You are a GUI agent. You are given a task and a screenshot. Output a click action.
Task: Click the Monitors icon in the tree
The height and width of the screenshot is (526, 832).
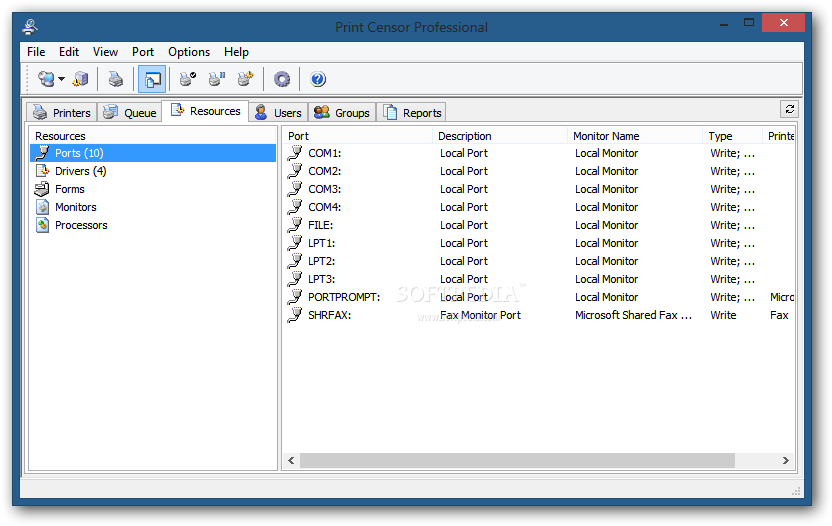click(x=42, y=207)
